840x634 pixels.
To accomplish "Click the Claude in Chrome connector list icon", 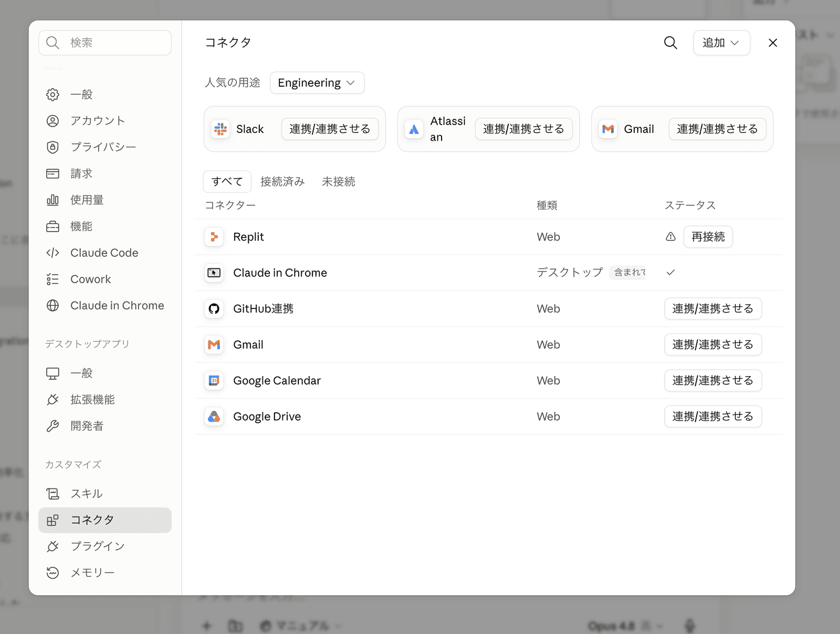I will (214, 273).
